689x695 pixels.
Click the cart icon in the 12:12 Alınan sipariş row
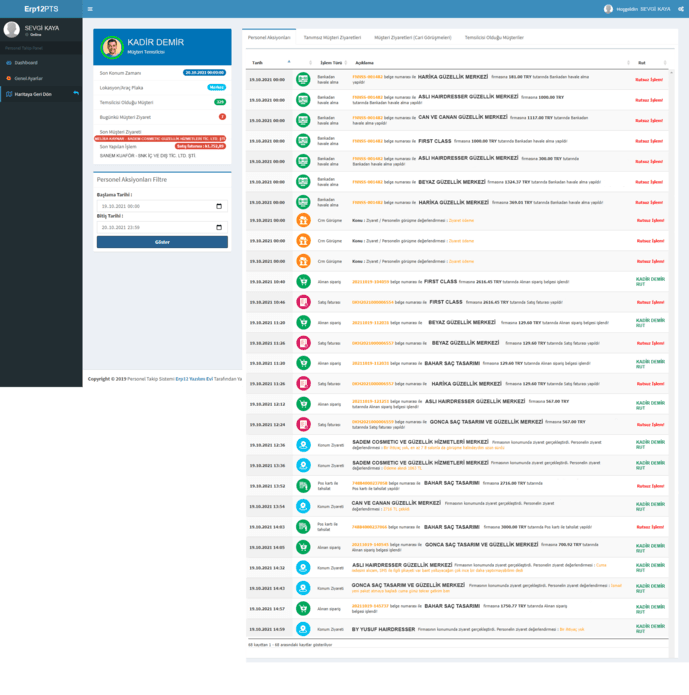(x=303, y=404)
